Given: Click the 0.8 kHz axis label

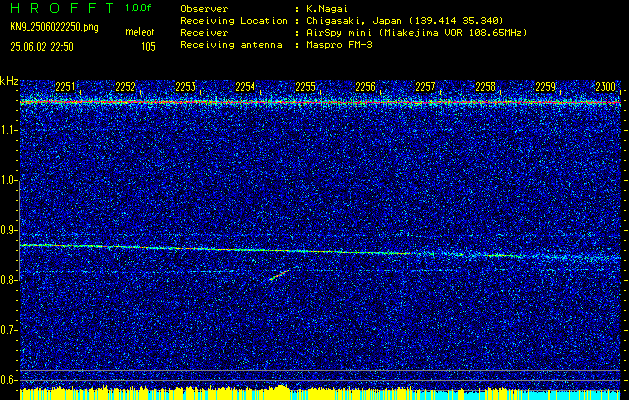Looking at the screenshot, I should pos(9,280).
